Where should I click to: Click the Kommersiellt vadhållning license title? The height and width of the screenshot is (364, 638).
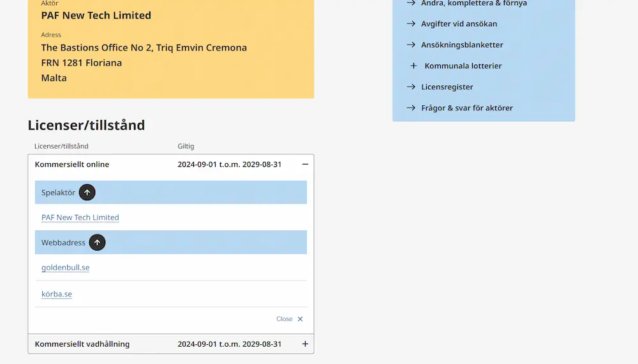(x=82, y=344)
